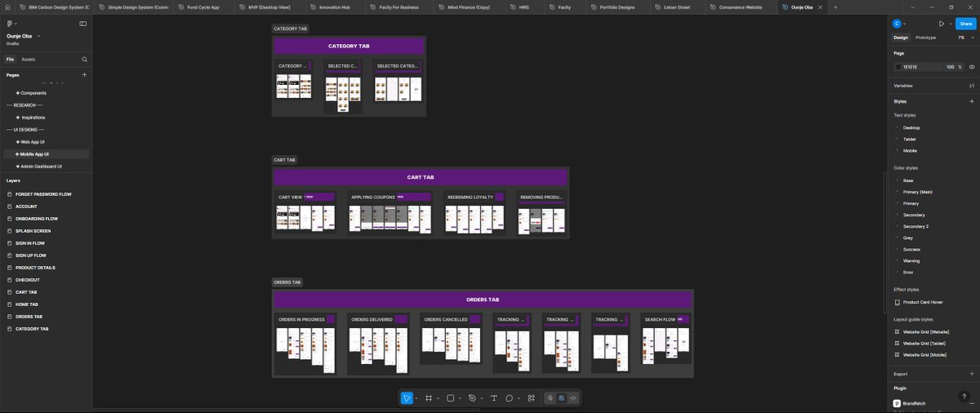Toggle Dev Mode in toolbar
Image resolution: width=980 pixels, height=413 pixels.
573,398
